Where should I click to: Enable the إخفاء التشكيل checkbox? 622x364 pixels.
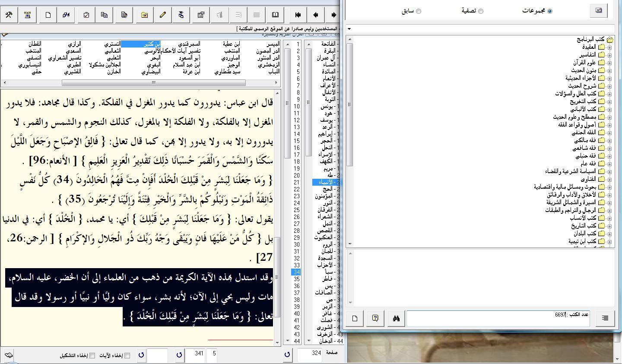click(x=91, y=356)
